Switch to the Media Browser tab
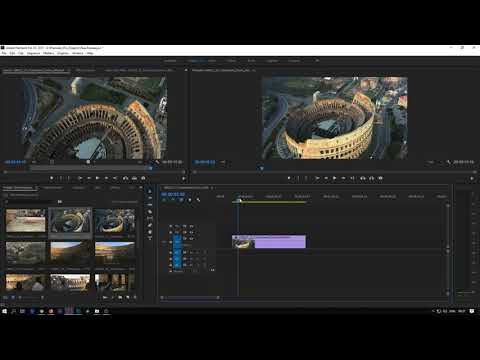Viewport: 480px width, 360px height. click(53, 188)
